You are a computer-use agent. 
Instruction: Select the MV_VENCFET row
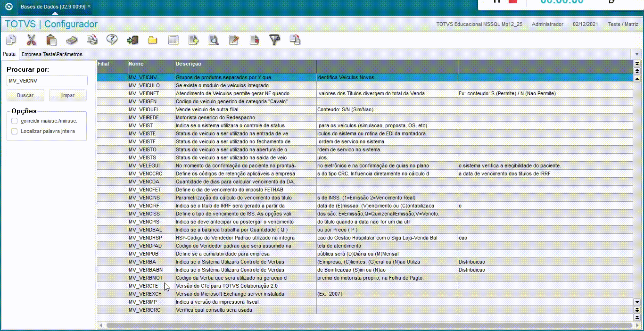point(364,190)
